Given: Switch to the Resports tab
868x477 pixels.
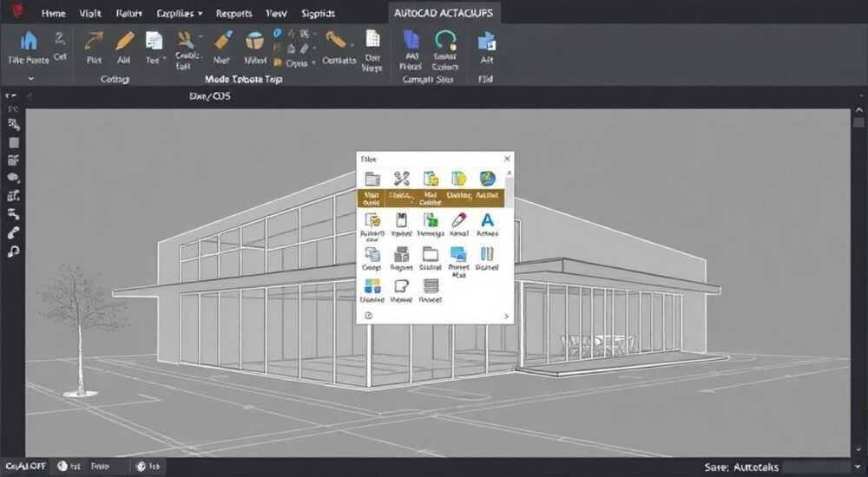Looking at the screenshot, I should [234, 13].
